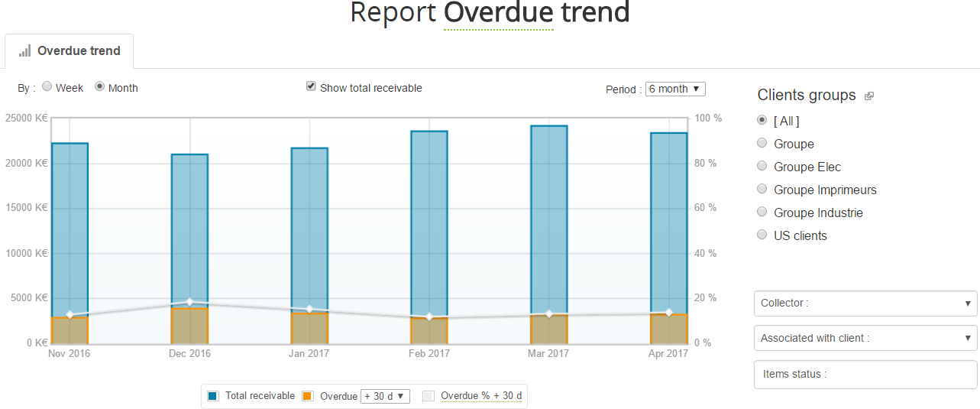Uncheck Show total receivable checkbox
The image size is (980, 409).
coord(311,86)
